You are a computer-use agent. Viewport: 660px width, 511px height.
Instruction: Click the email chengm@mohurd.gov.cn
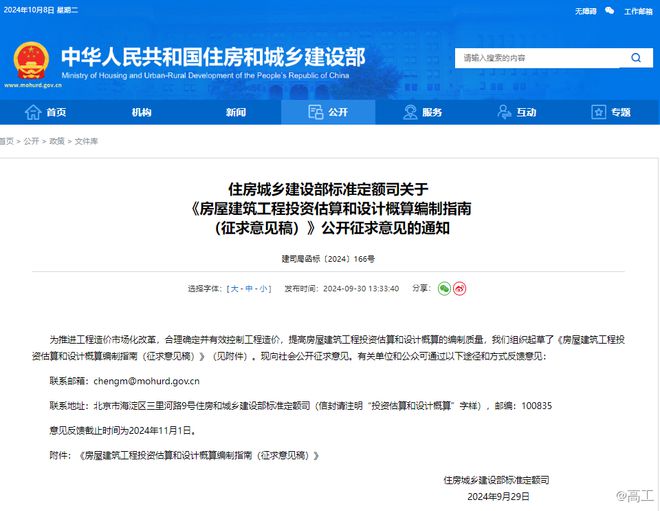[146, 381]
